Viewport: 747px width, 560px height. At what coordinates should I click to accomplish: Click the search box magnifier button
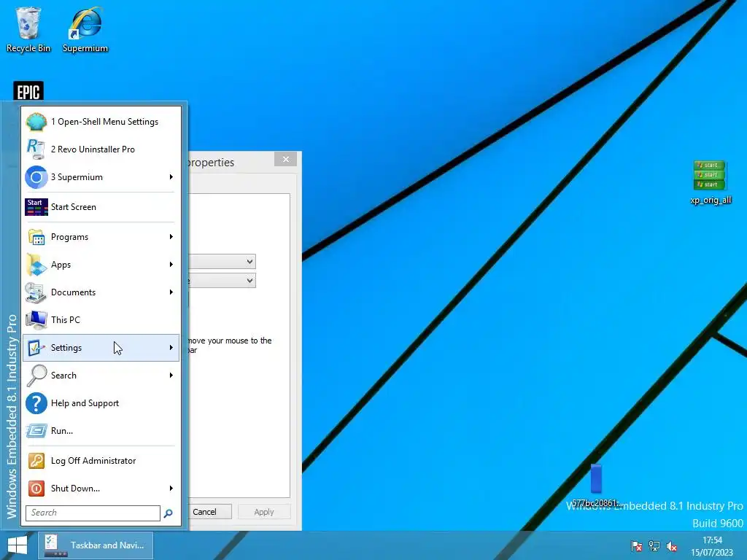[x=169, y=513]
